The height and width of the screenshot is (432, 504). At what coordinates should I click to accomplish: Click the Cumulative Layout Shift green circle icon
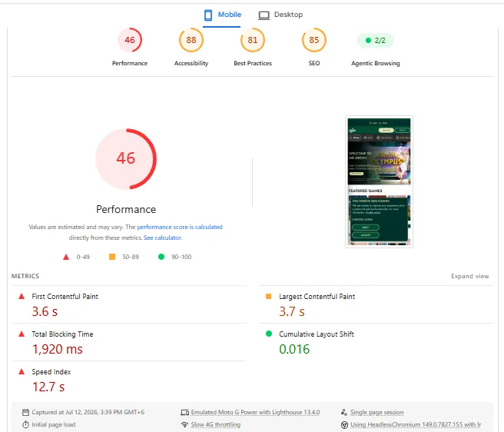click(269, 334)
